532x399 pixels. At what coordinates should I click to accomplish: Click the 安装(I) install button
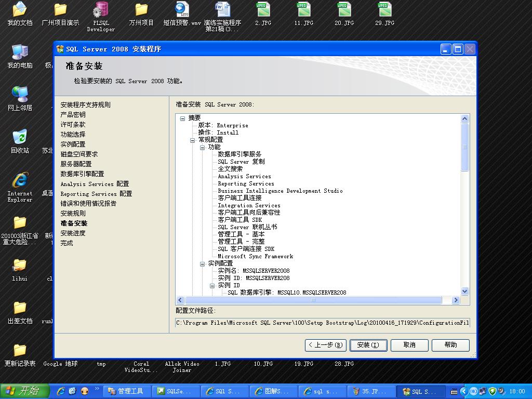click(368, 345)
